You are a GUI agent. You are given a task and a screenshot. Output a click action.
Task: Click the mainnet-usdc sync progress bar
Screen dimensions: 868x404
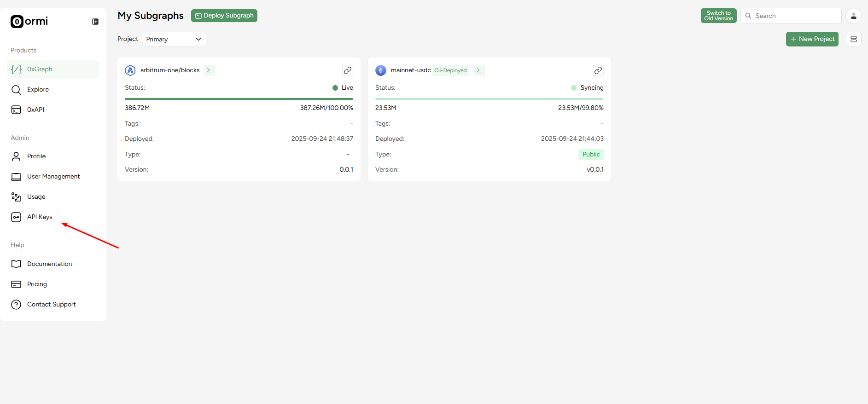coord(489,99)
